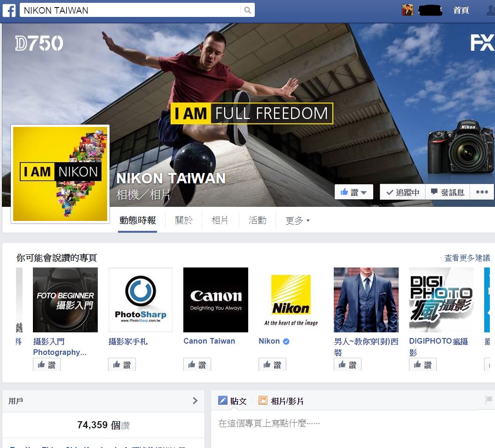495x448 pixels.
Task: Click the 相機／相片 category text
Action: [x=143, y=195]
